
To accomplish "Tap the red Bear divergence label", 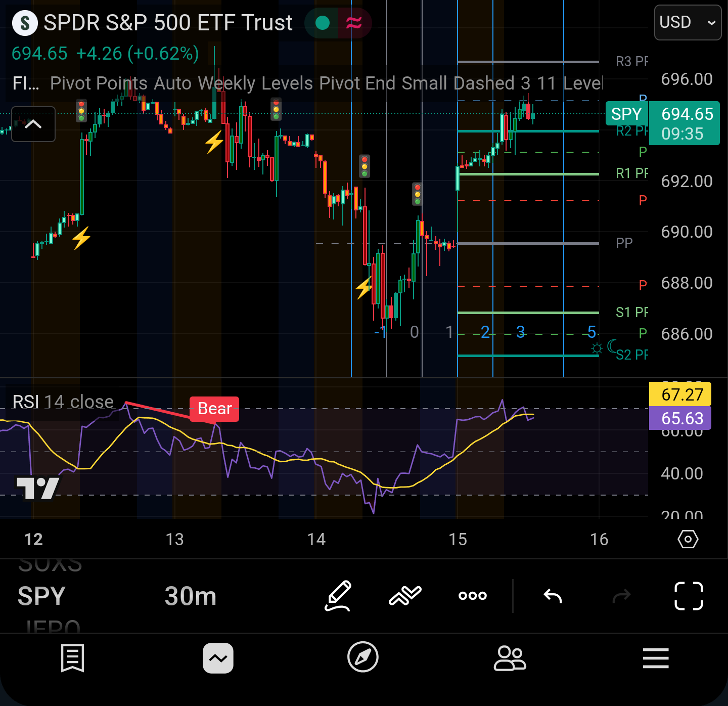I will pyautogui.click(x=214, y=409).
